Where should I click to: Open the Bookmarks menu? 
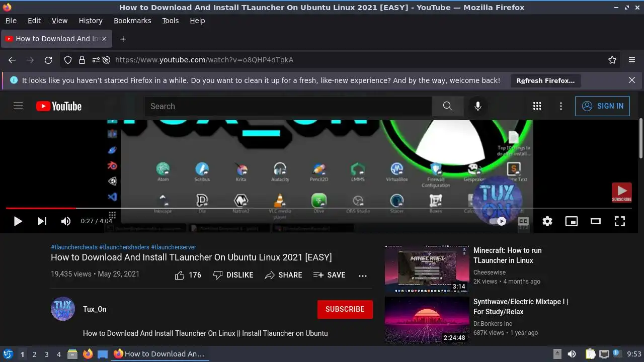click(x=132, y=21)
